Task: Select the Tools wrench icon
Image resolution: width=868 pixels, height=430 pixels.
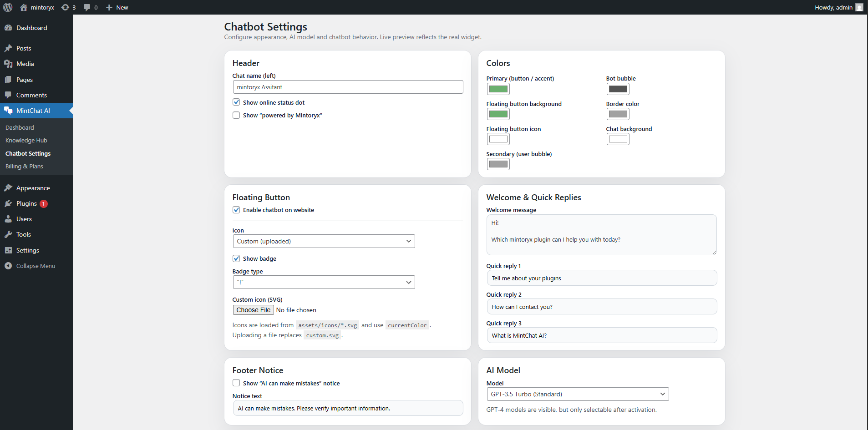Action: [8, 234]
